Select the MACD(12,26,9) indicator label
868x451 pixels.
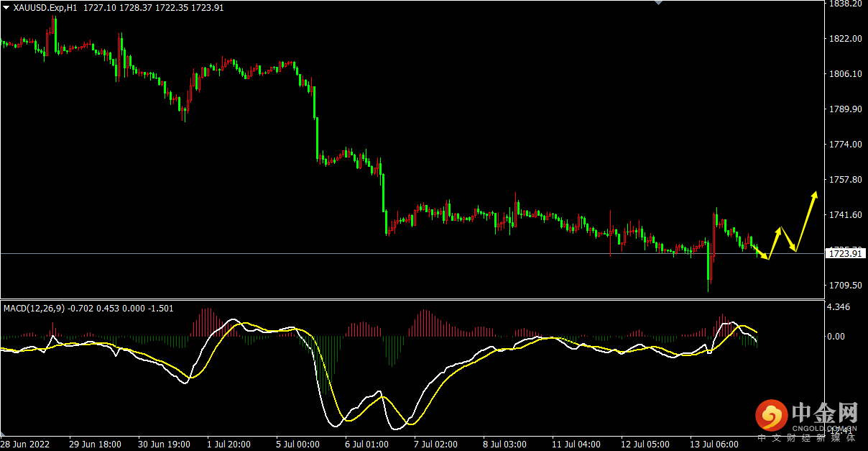coord(34,308)
